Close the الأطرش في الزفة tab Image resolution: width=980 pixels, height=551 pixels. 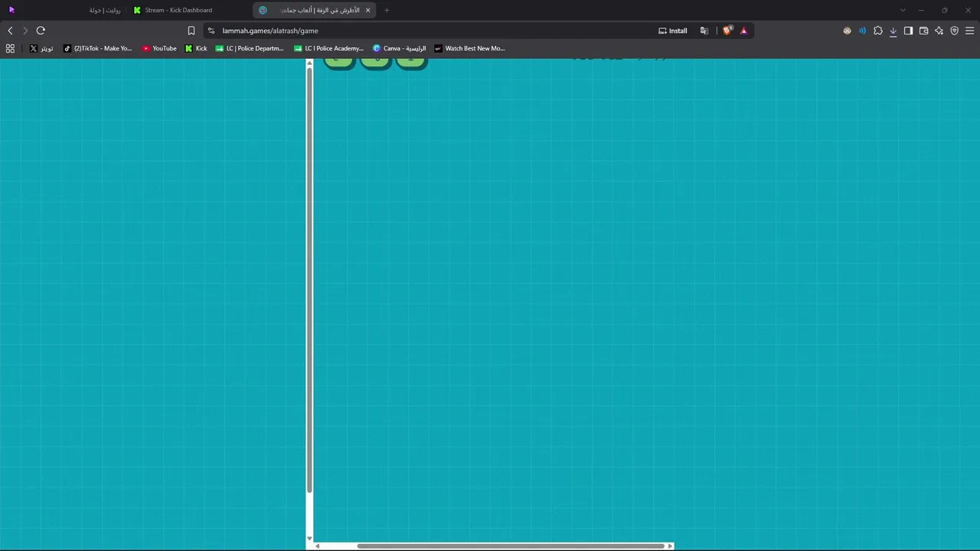367,10
